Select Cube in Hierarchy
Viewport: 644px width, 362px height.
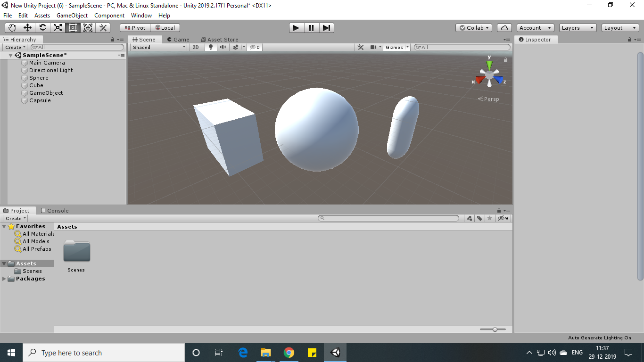36,85
